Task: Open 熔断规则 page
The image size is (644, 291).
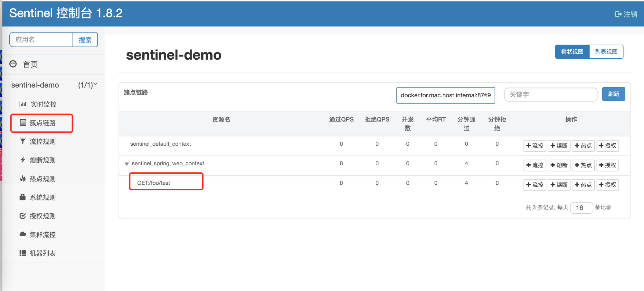Action: tap(43, 160)
